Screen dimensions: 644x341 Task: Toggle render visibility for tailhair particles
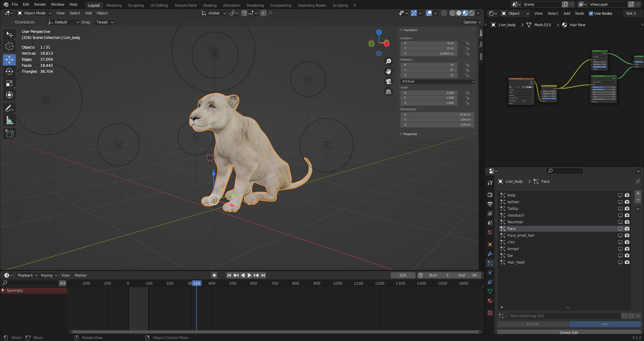(x=627, y=202)
